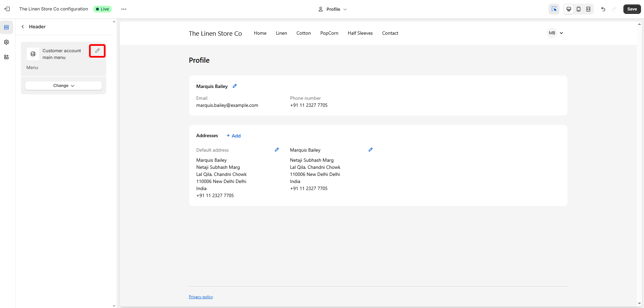Open the Settings gear in the sidebar

6,42
